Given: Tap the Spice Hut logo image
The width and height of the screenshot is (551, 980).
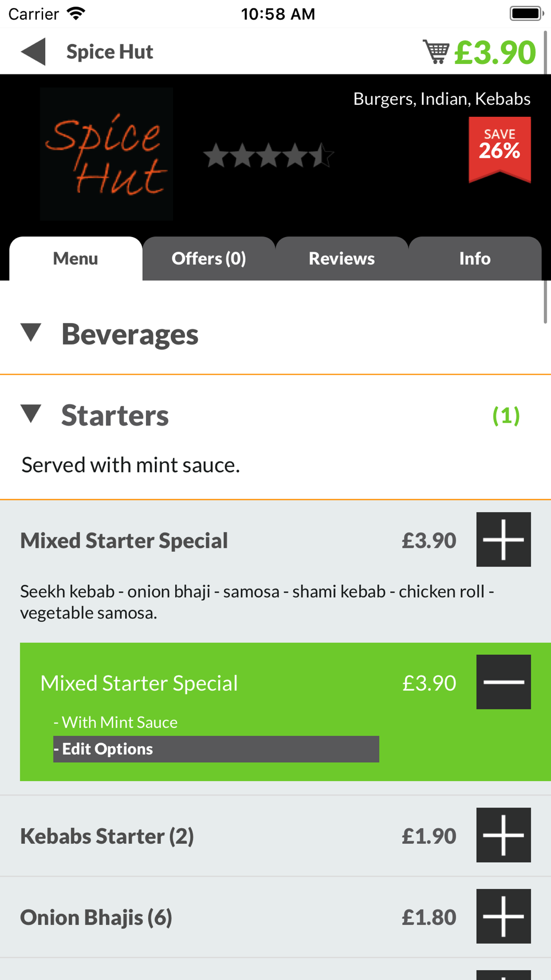Looking at the screenshot, I should coord(106,154).
